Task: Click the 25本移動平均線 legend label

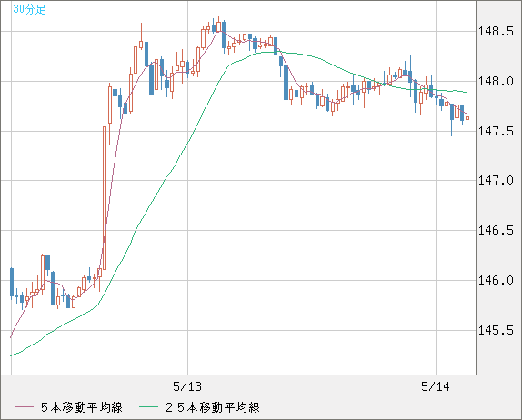Action: click(x=213, y=407)
